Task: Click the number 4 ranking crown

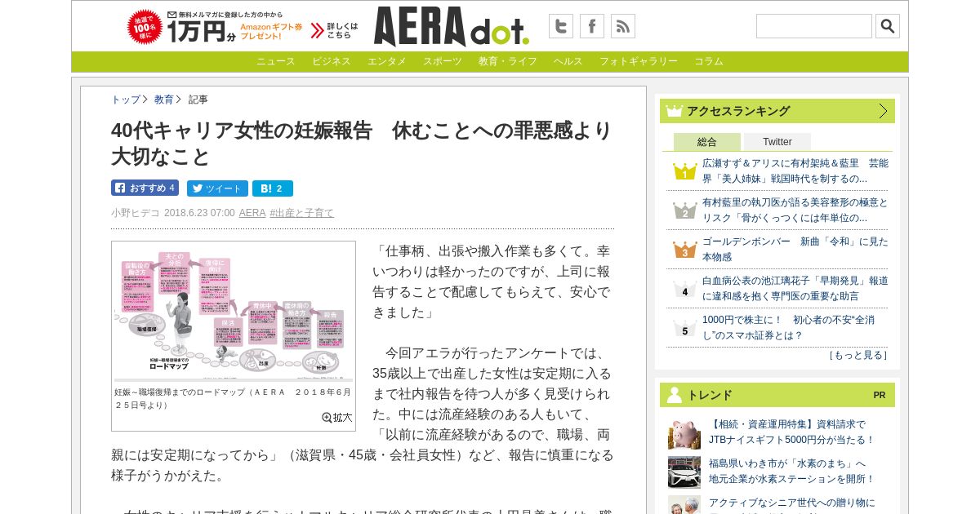Action: 684,289
